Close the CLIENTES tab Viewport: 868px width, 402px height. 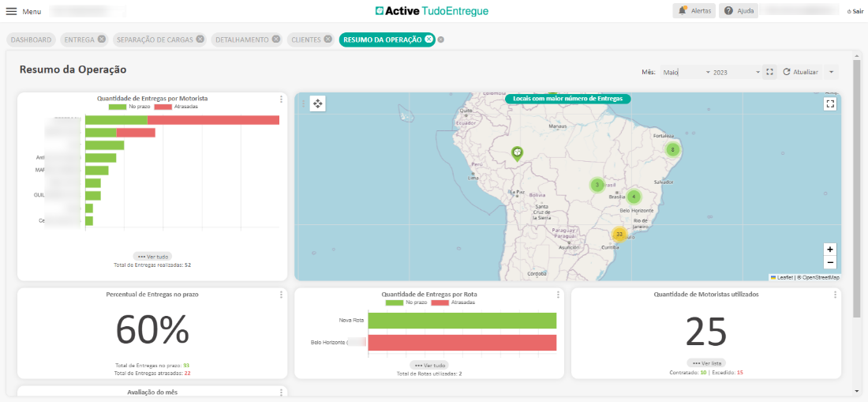pos(327,39)
